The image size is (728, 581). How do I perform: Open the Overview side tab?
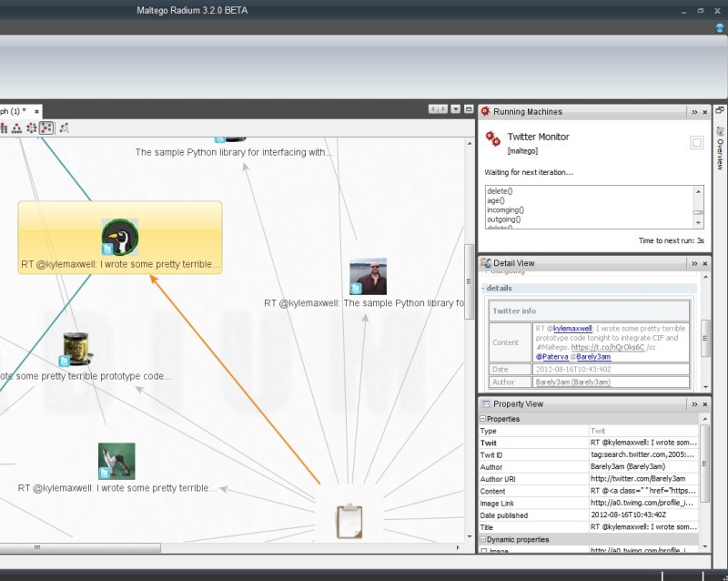pyautogui.click(x=720, y=148)
